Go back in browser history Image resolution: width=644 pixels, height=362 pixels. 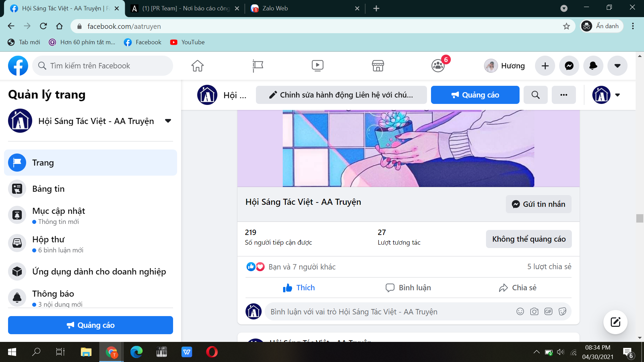(x=11, y=26)
